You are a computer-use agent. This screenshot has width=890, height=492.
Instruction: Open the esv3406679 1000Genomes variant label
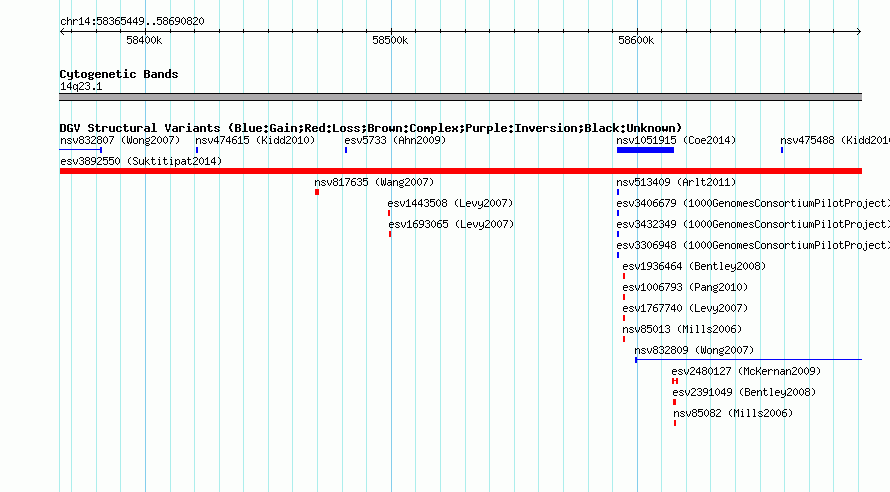753,203
